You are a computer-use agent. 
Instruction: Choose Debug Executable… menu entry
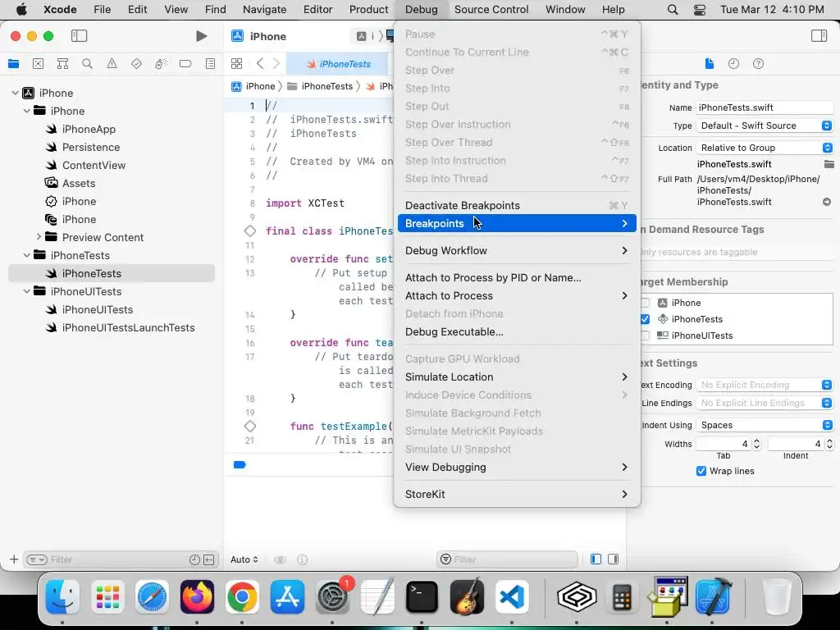click(517, 332)
